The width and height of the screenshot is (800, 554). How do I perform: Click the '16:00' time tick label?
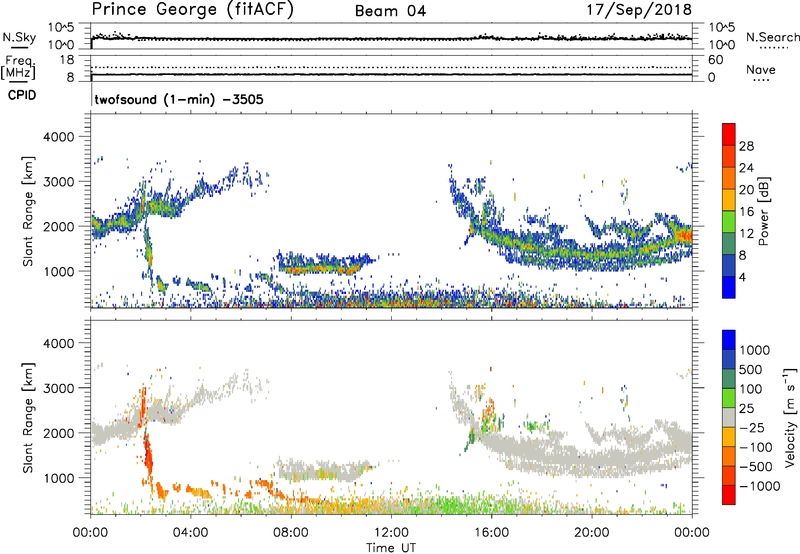(x=491, y=533)
